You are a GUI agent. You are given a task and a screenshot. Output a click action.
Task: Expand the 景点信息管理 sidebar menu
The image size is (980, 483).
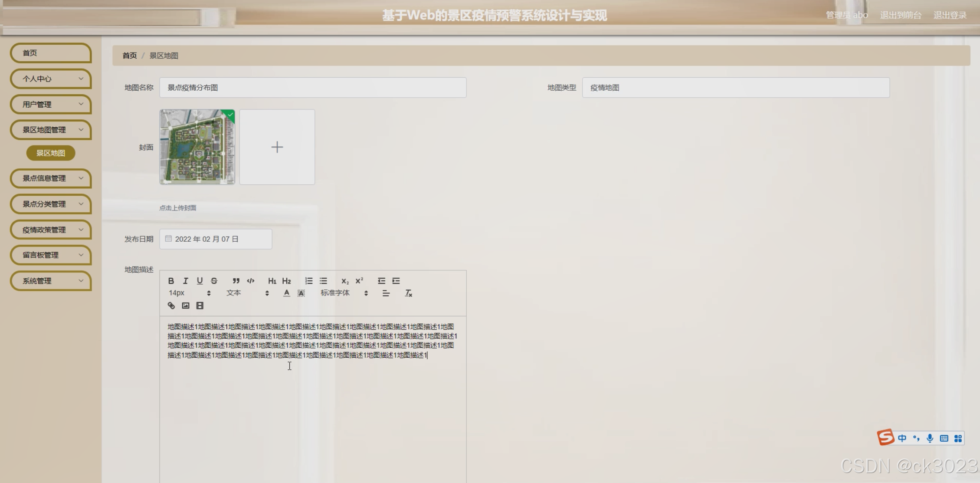point(51,178)
